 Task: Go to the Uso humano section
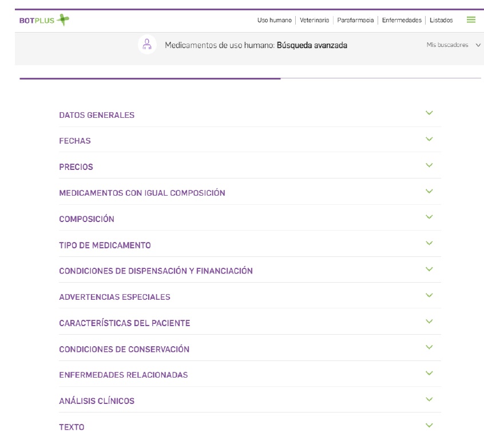[274, 20]
